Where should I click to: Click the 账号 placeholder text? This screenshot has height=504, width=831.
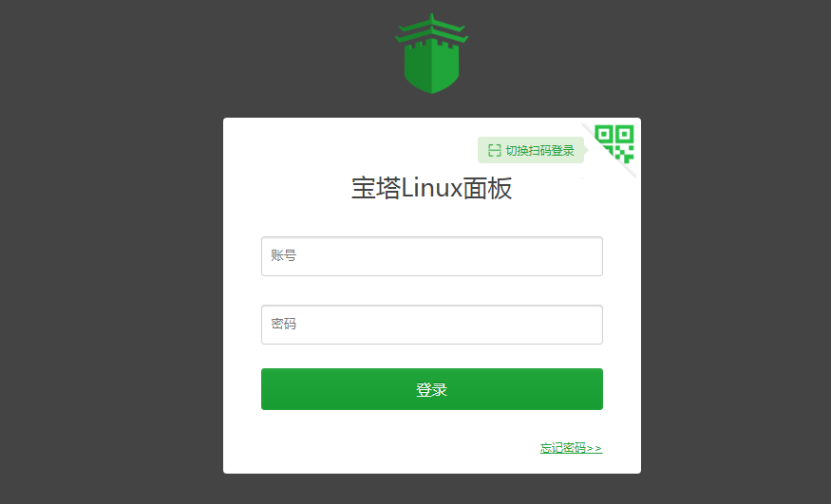(284, 255)
